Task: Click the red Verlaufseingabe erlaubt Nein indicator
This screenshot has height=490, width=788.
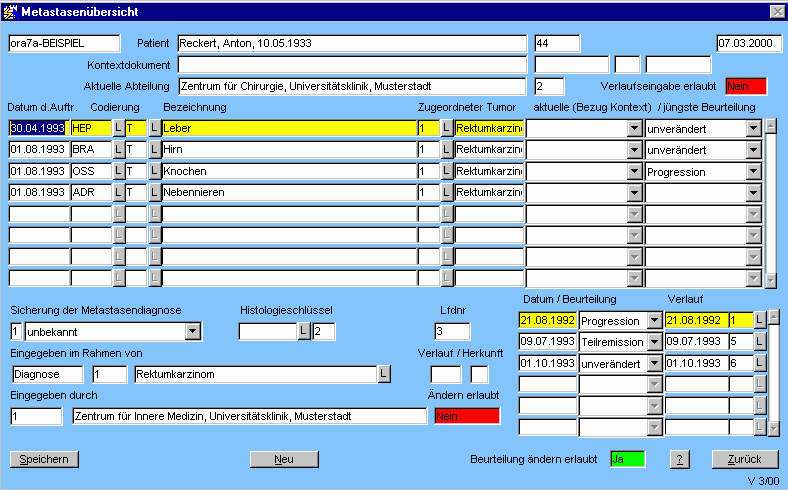Action: [x=745, y=86]
